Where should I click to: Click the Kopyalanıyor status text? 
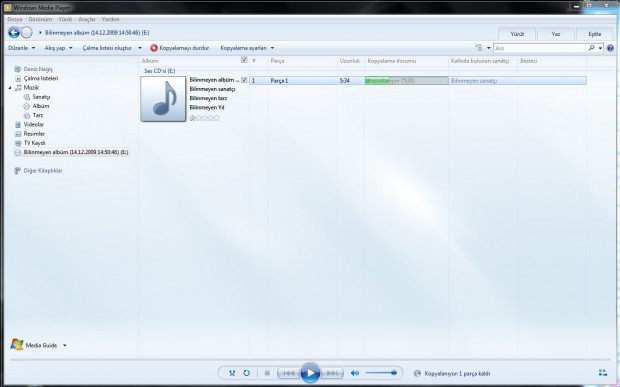point(457,373)
